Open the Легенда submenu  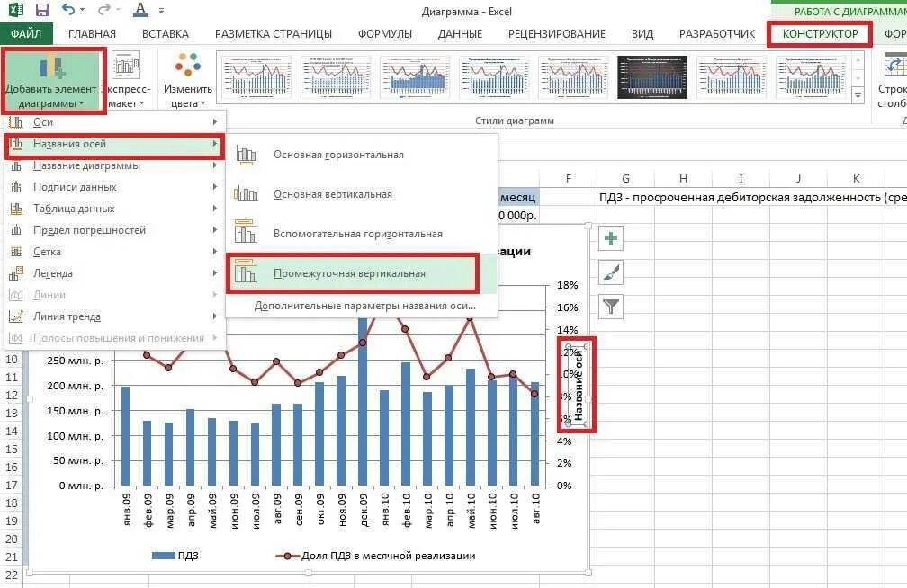114,273
